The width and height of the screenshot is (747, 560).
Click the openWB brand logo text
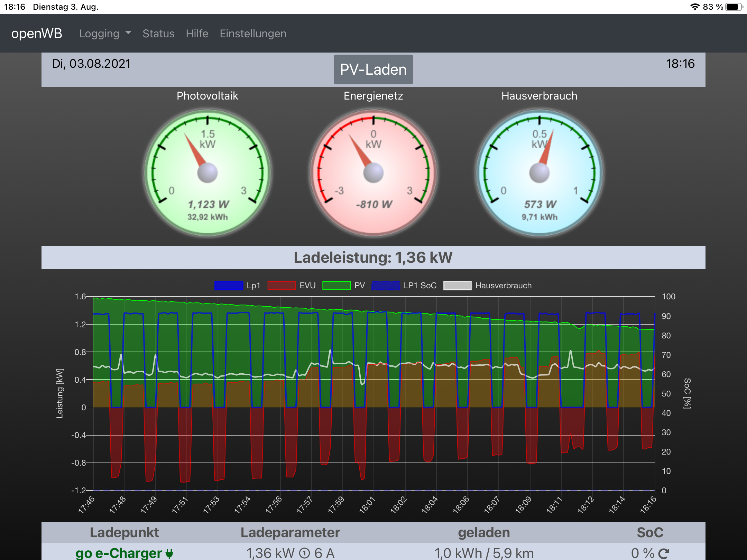click(x=37, y=34)
